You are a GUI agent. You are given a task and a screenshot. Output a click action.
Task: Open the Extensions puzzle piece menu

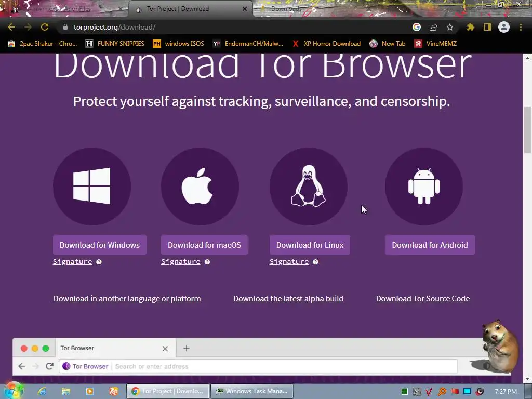pyautogui.click(x=470, y=27)
